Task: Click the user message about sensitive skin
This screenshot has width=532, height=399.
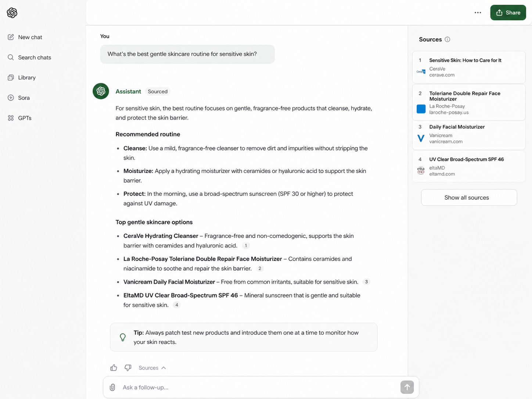Action: pos(187,54)
